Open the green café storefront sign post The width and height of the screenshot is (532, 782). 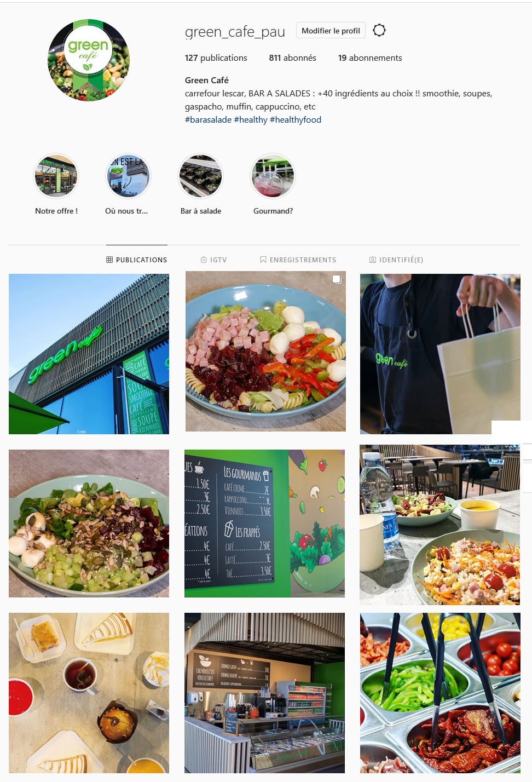(89, 354)
